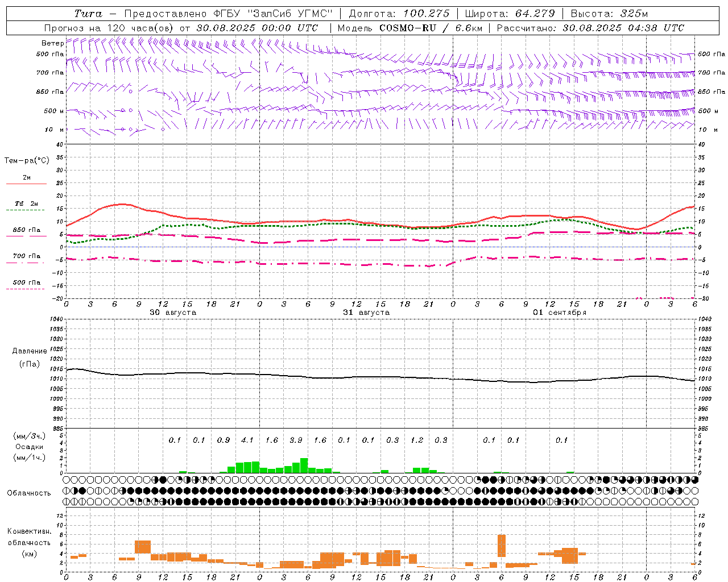Click the latitude value "Широта: 64.279"
This screenshot has height=582, width=728.
click(510, 14)
